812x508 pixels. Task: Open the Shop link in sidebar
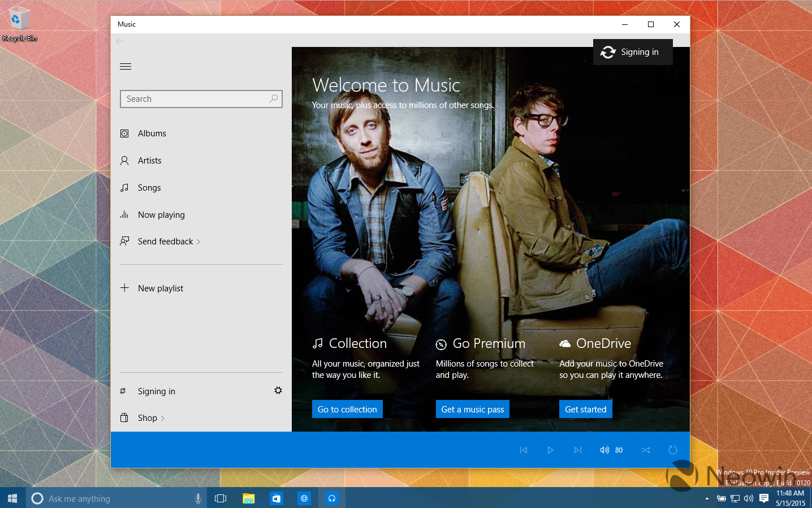pyautogui.click(x=148, y=418)
